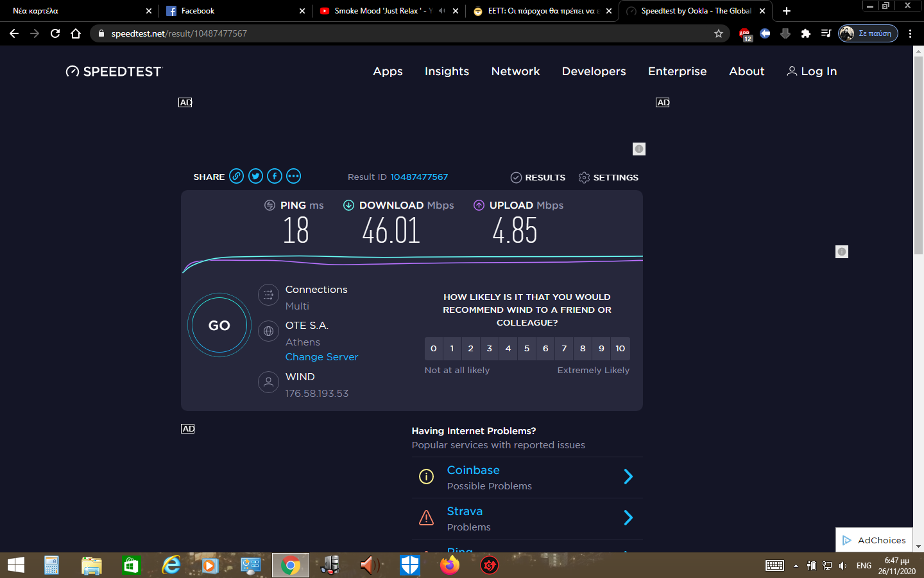The image size is (924, 578).
Task: Open a new browser tab
Action: (x=787, y=11)
